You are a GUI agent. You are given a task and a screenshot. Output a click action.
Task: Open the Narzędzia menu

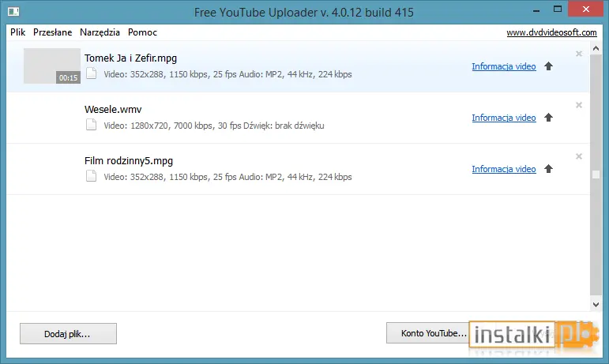[100, 32]
